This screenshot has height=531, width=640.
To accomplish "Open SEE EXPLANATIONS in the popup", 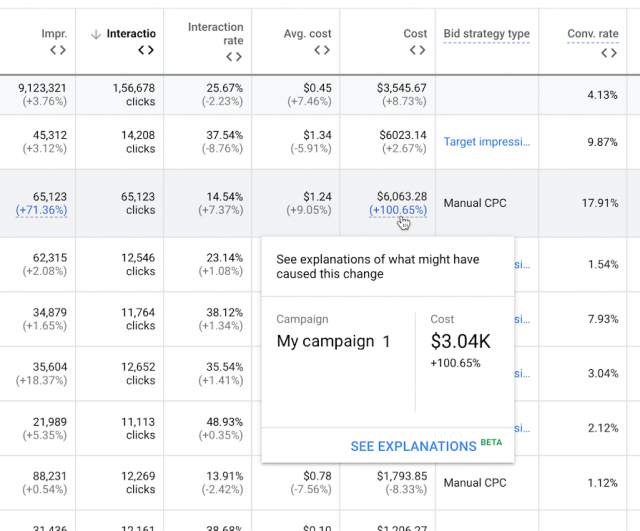I will tap(413, 446).
